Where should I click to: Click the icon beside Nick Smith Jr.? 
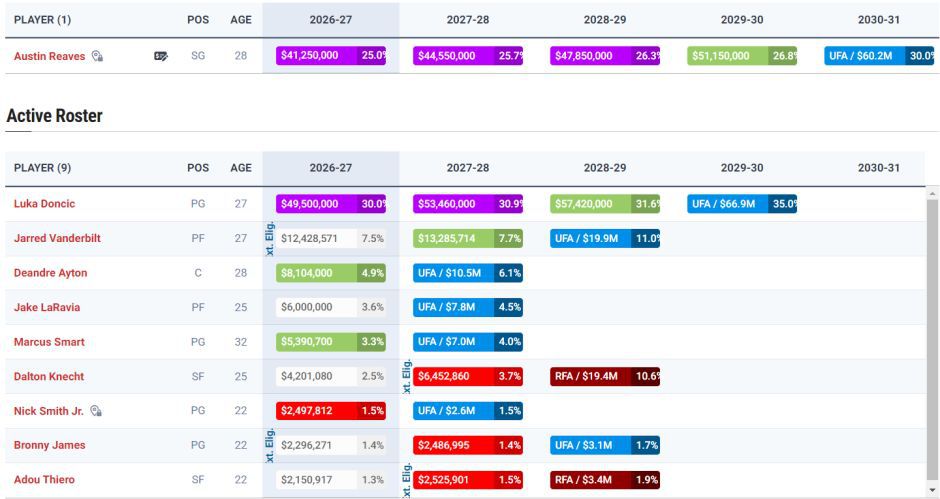tap(96, 411)
